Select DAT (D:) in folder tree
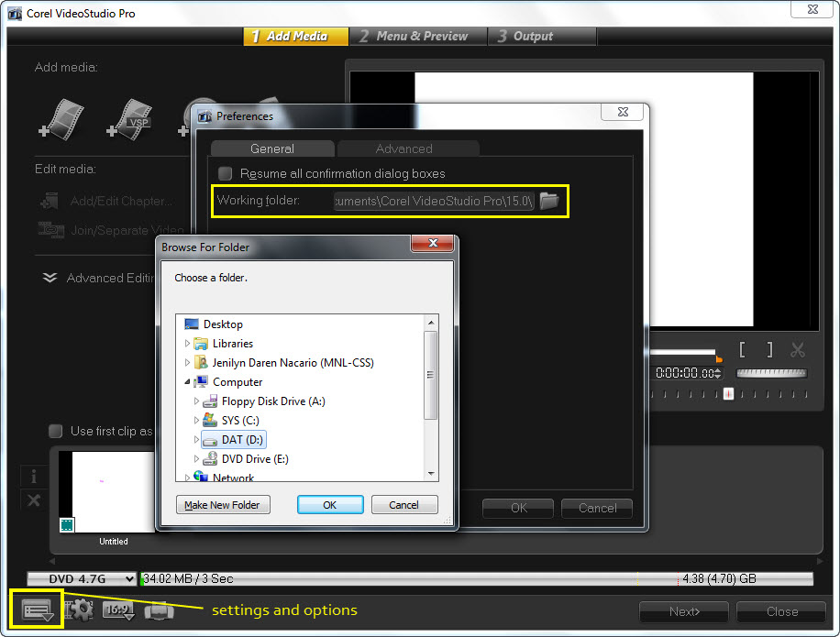Viewport: 840px width, 637px height. 234,439
